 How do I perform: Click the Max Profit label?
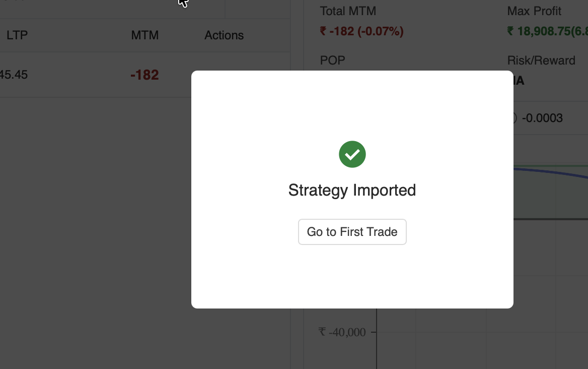coord(534,11)
